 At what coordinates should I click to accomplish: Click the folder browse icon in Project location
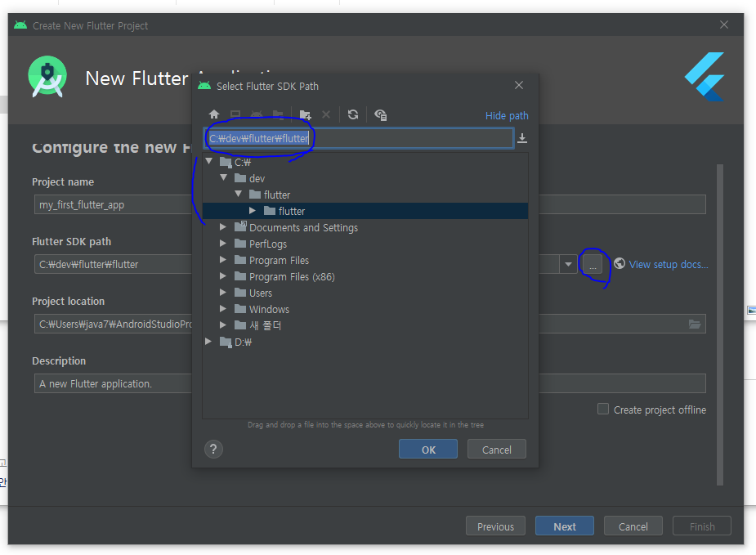click(694, 324)
